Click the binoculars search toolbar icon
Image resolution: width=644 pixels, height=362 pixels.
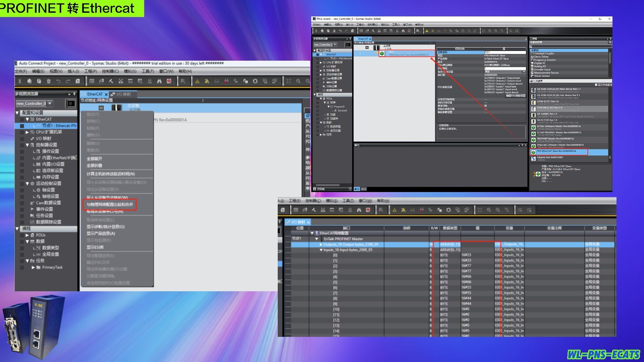(x=159, y=81)
